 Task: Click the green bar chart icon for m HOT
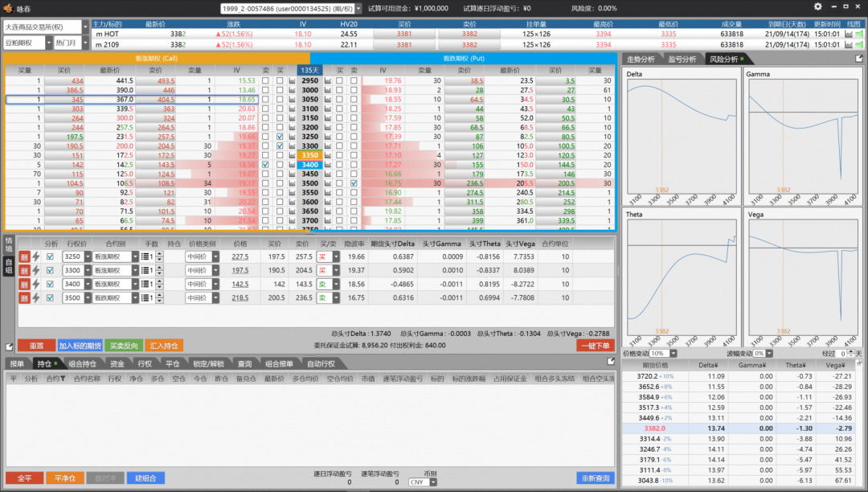pyautogui.click(x=858, y=34)
